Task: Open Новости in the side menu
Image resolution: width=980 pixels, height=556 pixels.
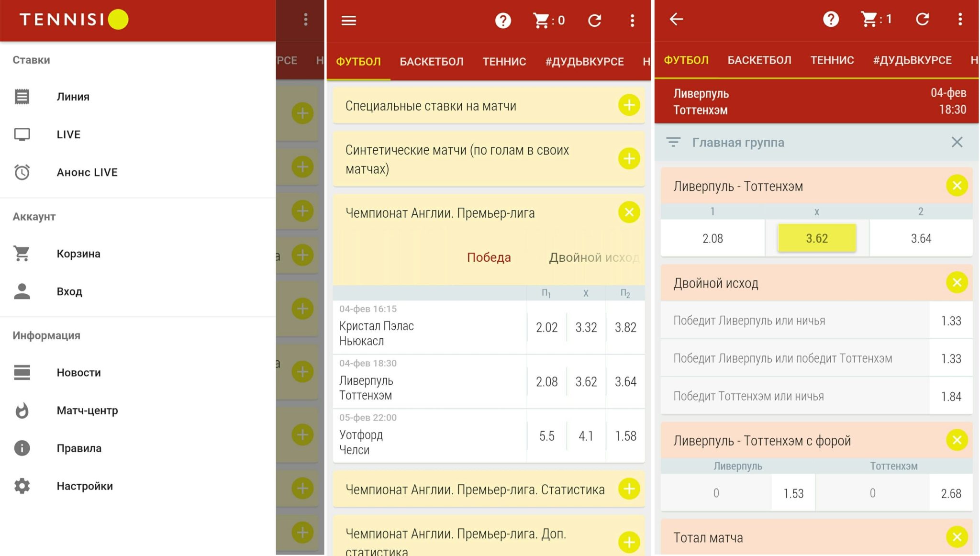Action: 138,372
